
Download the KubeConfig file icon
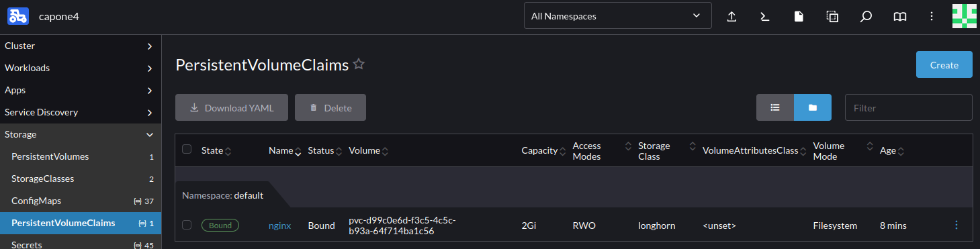(799, 17)
